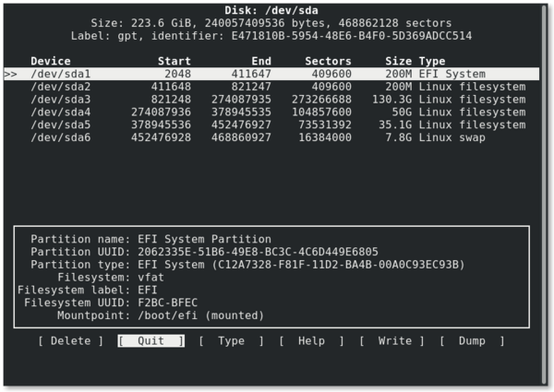Image resolution: width=554 pixels, height=392 pixels.
Task: Click the Sectors column header
Action: pyautogui.click(x=328, y=61)
